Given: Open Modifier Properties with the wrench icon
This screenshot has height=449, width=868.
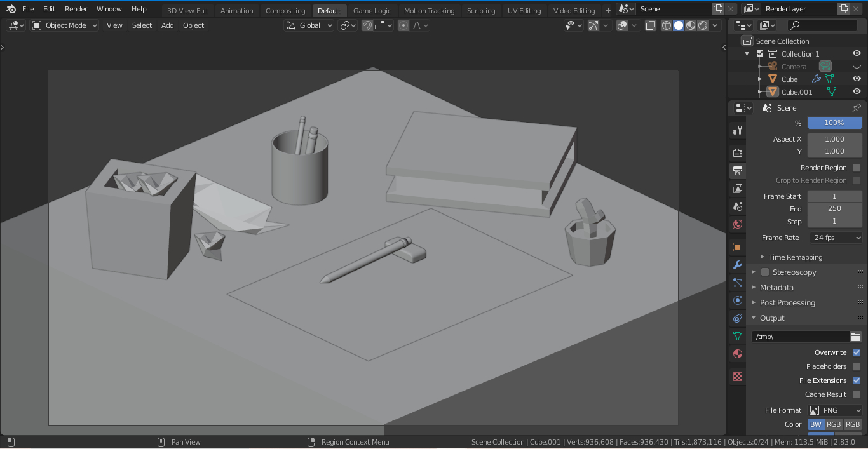Looking at the screenshot, I should point(737,265).
